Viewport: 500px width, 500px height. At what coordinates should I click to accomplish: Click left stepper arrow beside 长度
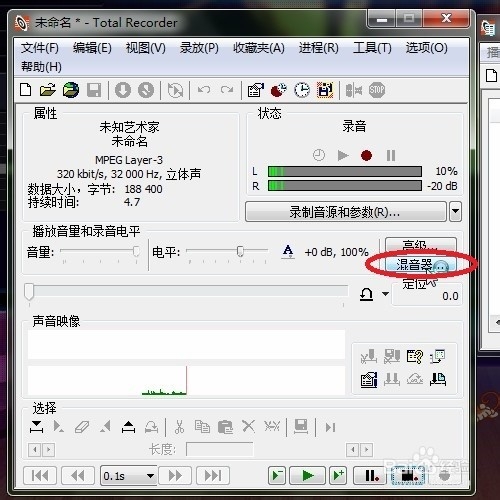coord(35,450)
